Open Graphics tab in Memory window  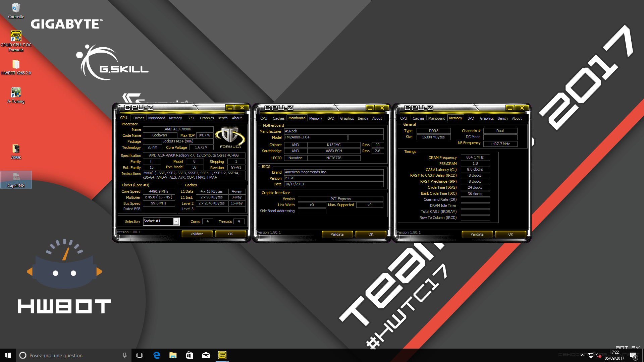[487, 118]
